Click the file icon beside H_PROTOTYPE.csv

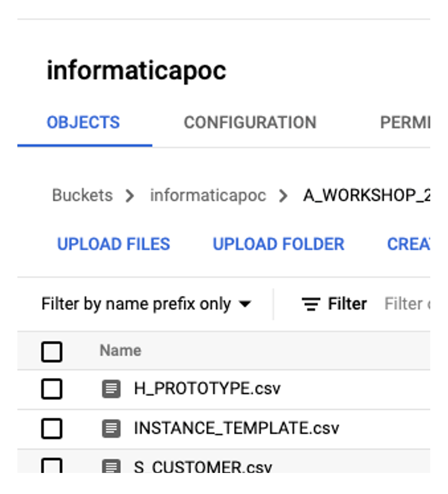[111, 389]
